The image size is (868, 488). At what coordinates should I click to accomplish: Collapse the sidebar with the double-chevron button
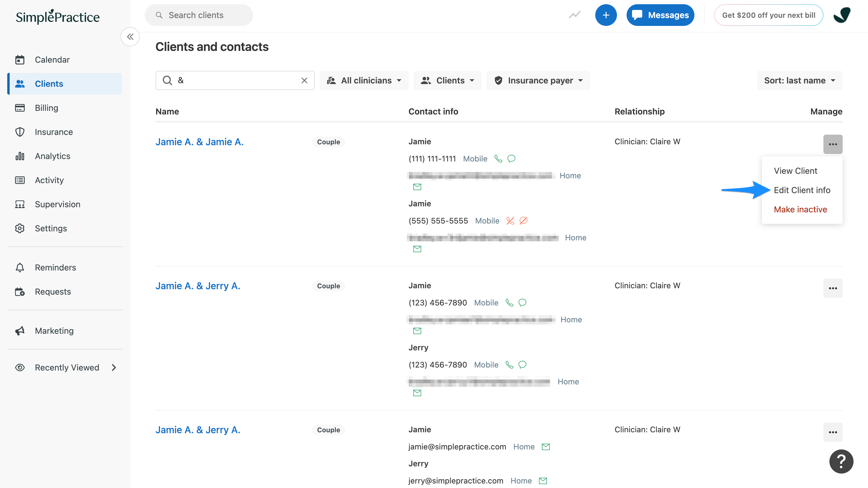pyautogui.click(x=130, y=37)
